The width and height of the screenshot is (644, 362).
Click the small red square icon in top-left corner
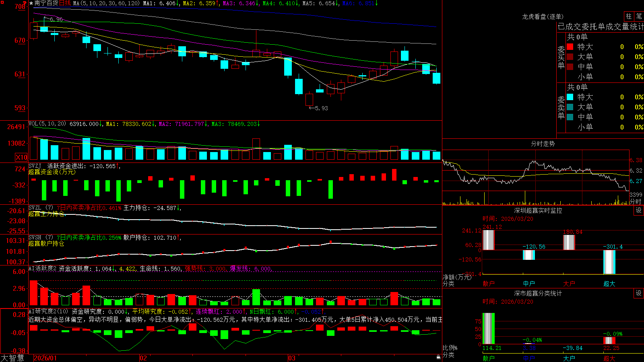pos(2,2)
